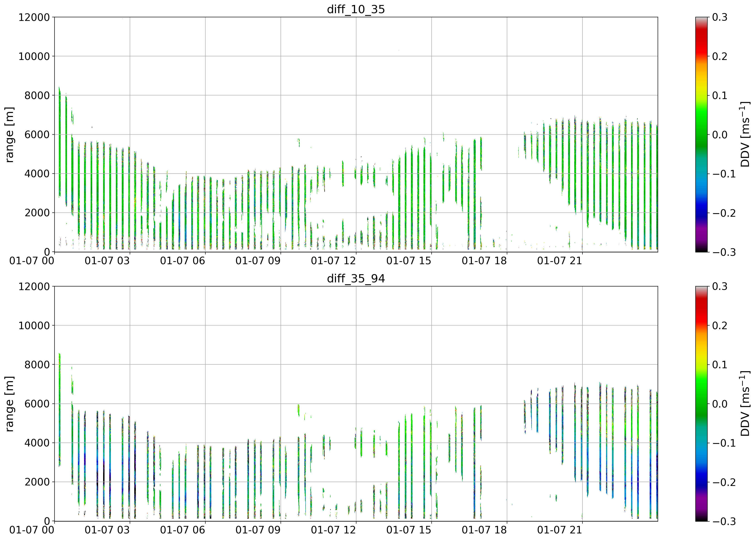Click top plot x-axis label '01-07 03'

107,261
